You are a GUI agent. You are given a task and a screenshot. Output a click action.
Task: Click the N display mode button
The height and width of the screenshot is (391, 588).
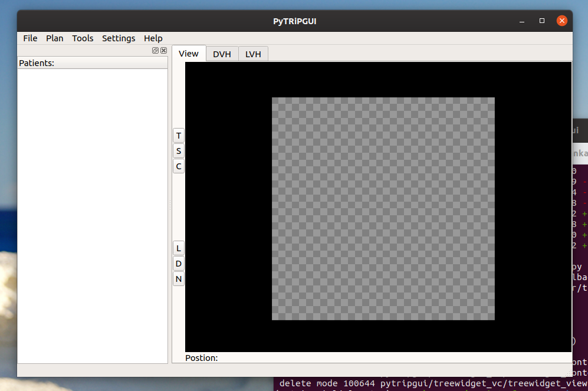tap(178, 278)
